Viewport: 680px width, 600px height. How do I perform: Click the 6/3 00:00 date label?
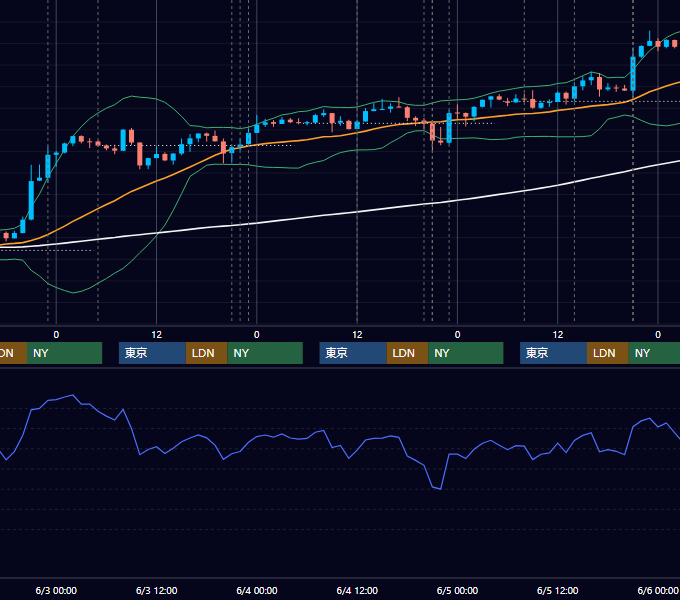click(56, 590)
